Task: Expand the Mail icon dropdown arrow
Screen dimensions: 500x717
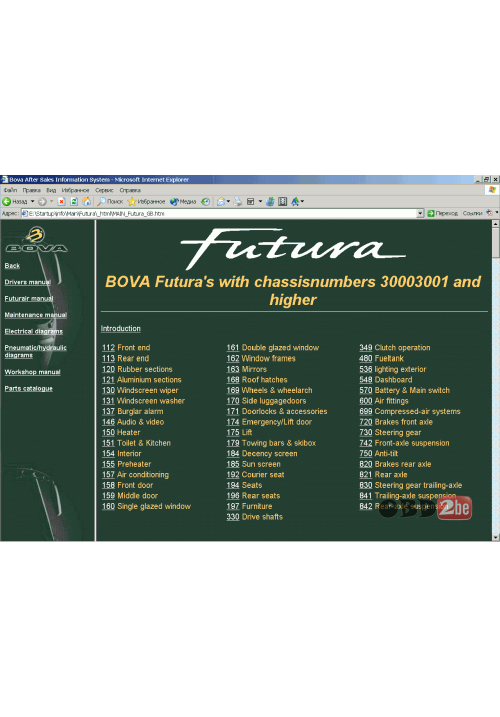Action: pos(228,202)
